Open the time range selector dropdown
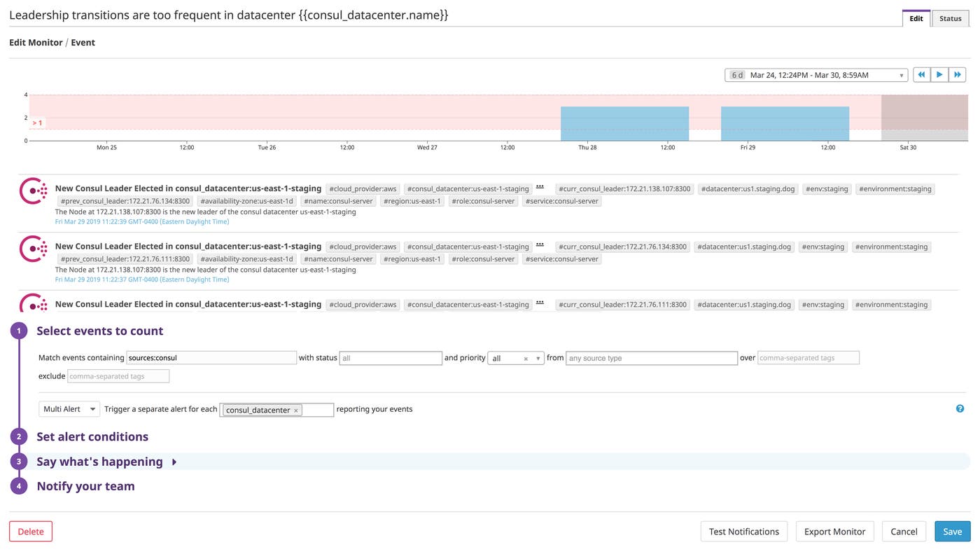Image resolution: width=980 pixels, height=552 pixels. 816,75
